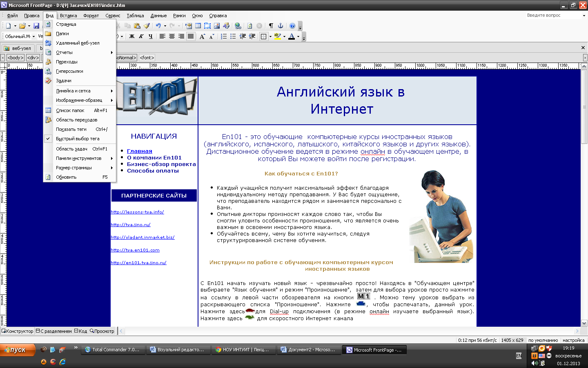Decrease font size with the small A
The width and height of the screenshot is (588, 368).
[212, 36]
